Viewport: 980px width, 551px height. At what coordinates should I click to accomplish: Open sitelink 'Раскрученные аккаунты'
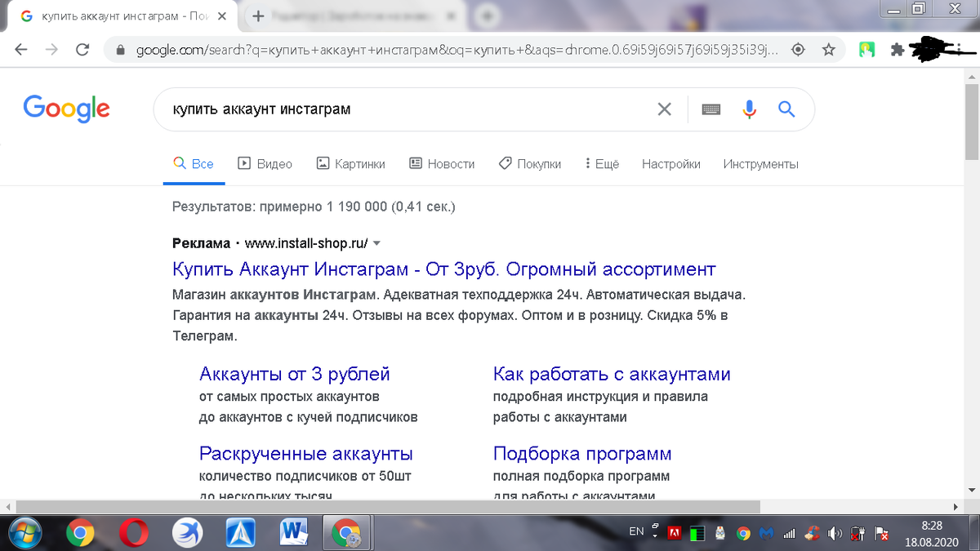pos(306,453)
